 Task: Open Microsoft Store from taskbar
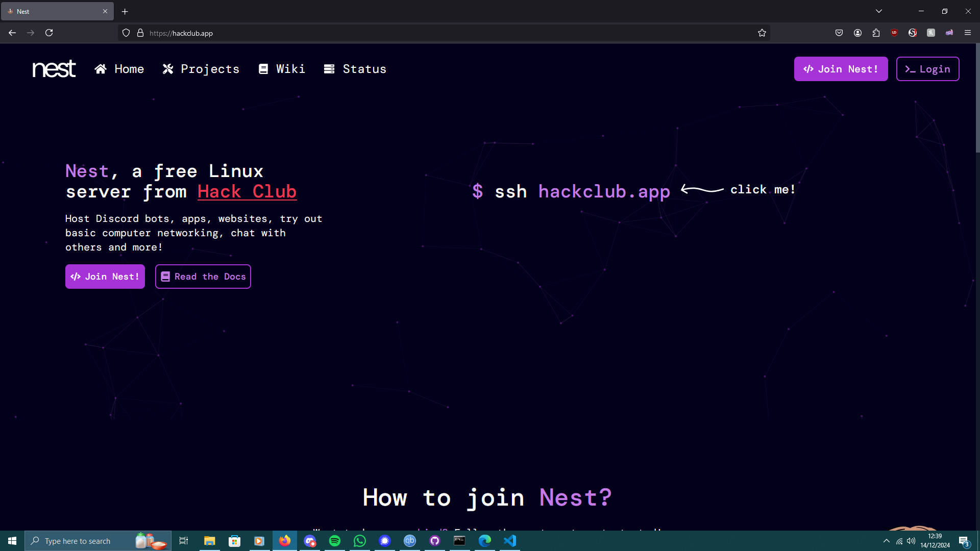pyautogui.click(x=234, y=541)
